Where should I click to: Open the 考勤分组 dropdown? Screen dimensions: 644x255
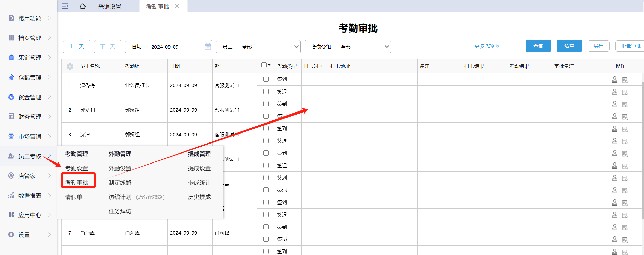[347, 47]
